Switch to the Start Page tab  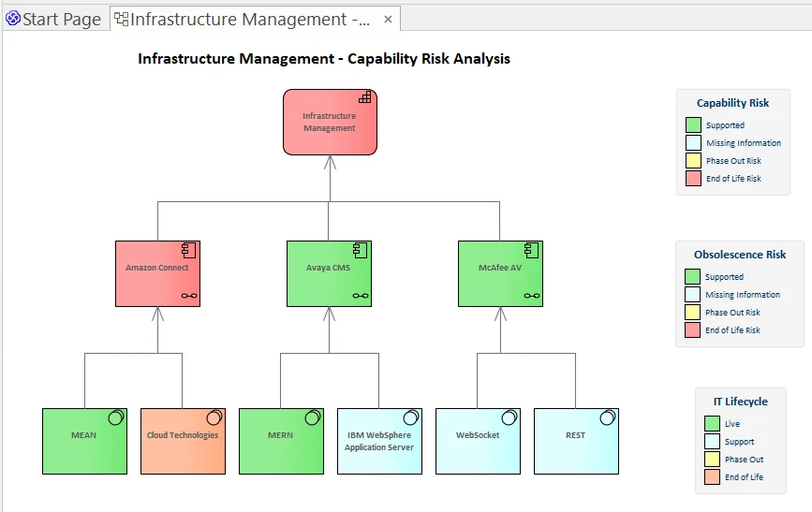point(54,19)
